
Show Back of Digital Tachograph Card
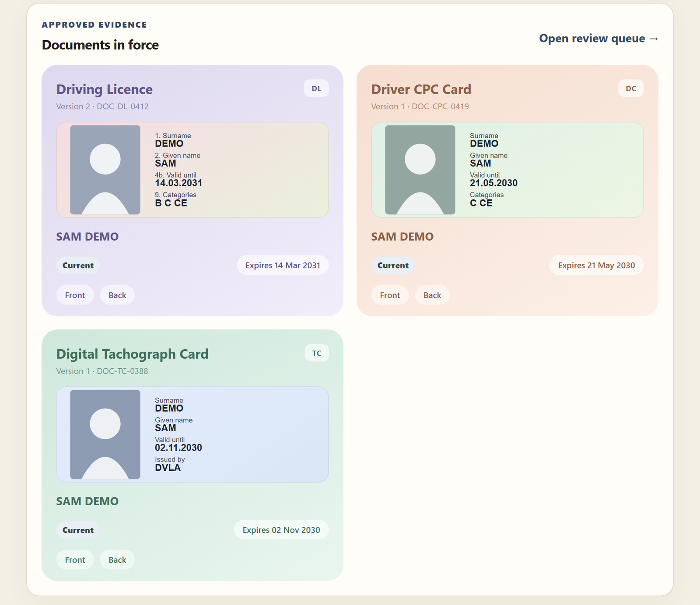[x=117, y=560]
